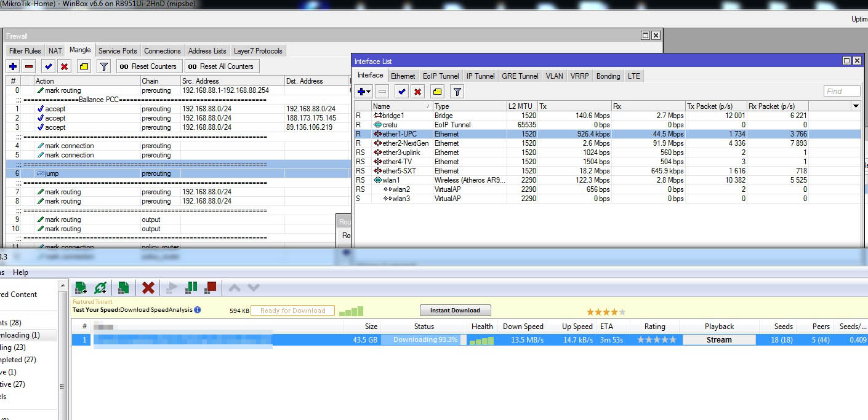Click greyed remove button in Interface List
868x420 pixels.
[x=382, y=92]
